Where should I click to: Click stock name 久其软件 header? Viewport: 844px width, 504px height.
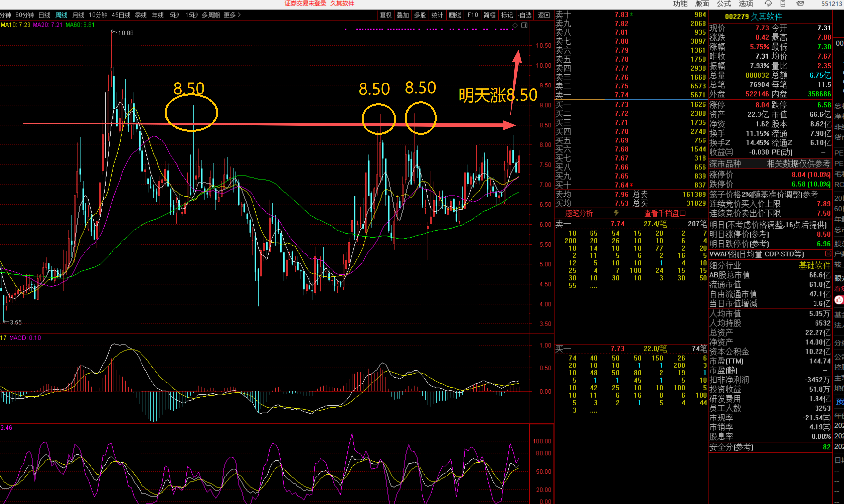point(766,16)
